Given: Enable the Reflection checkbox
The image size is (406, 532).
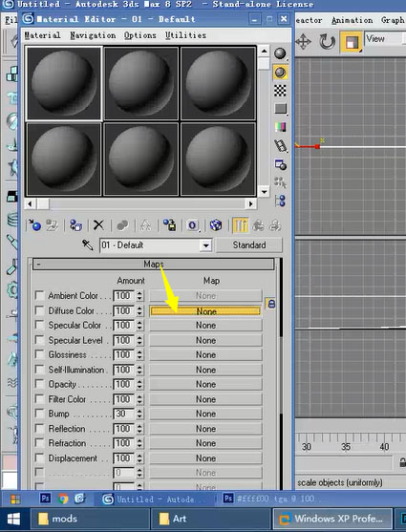Looking at the screenshot, I should 40,429.
